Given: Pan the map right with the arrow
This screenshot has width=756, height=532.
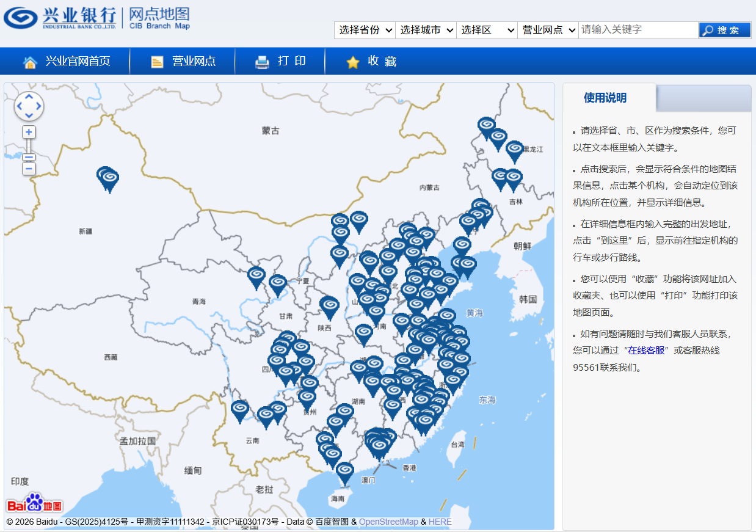Looking at the screenshot, I should (38, 107).
